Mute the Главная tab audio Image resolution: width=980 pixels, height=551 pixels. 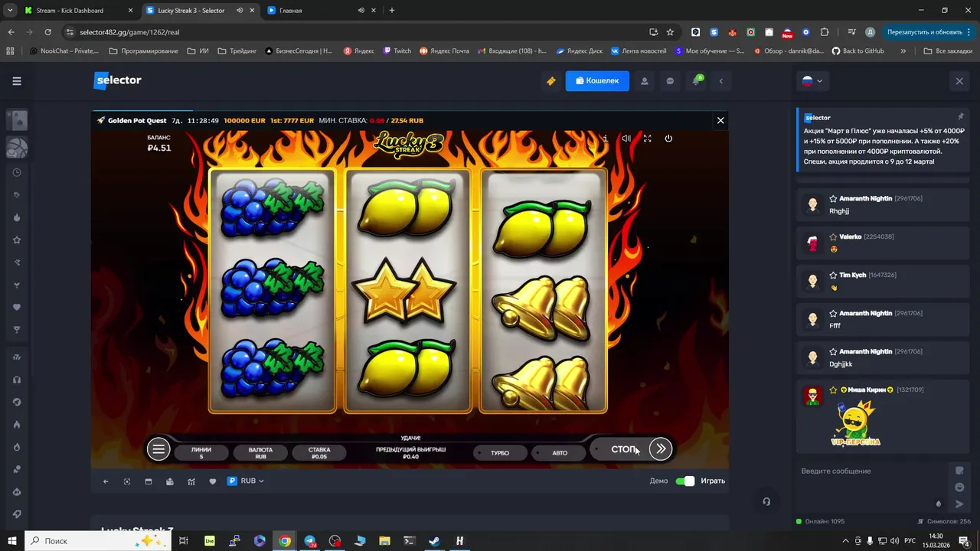click(x=361, y=11)
